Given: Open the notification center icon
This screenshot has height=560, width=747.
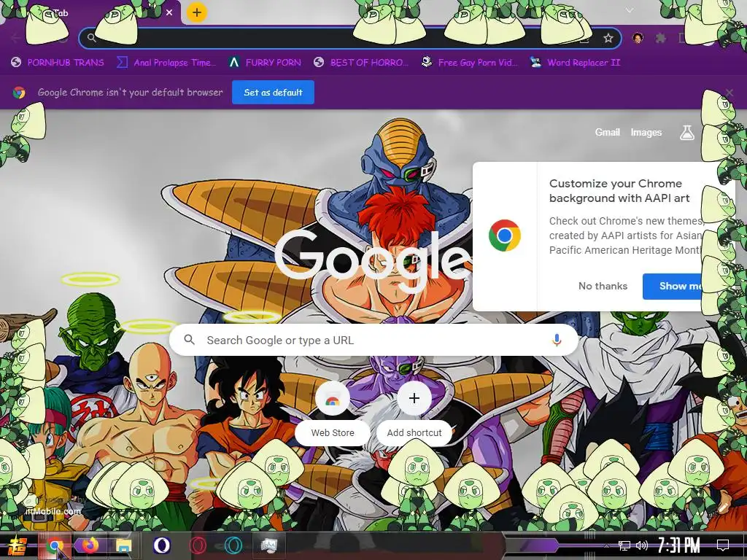Looking at the screenshot, I should pyautogui.click(x=723, y=545).
